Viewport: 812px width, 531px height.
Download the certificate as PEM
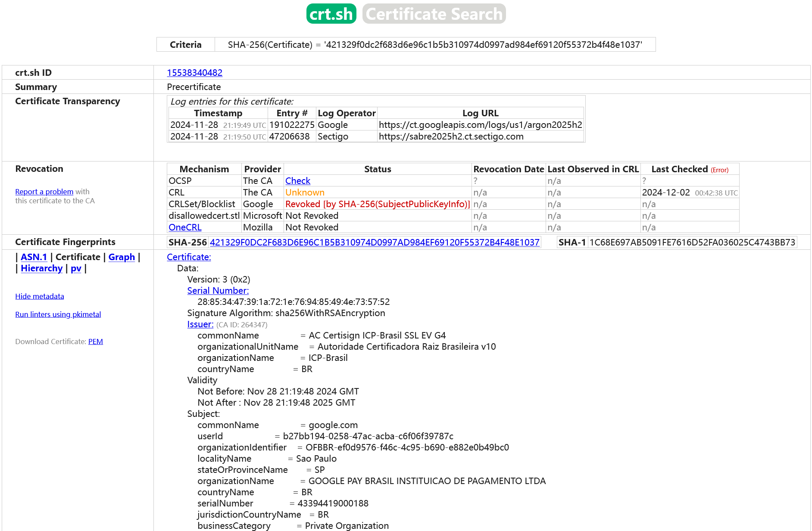click(95, 342)
